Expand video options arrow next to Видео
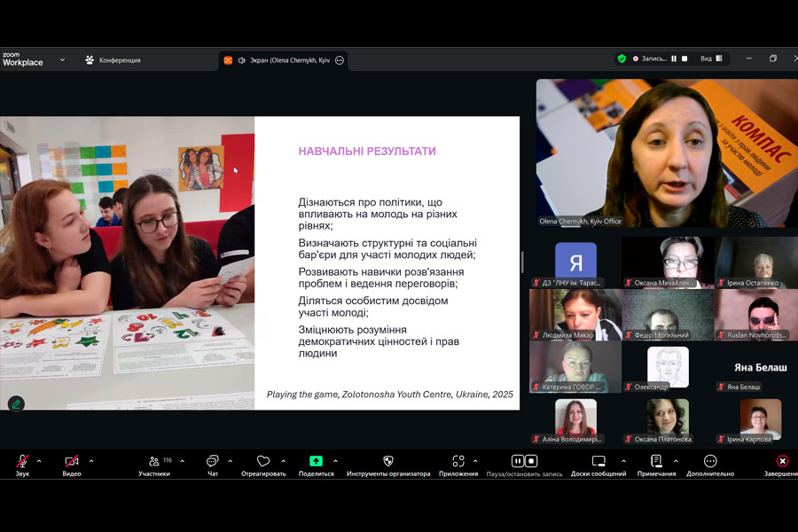Viewport: 798px width, 532px height. (91, 461)
